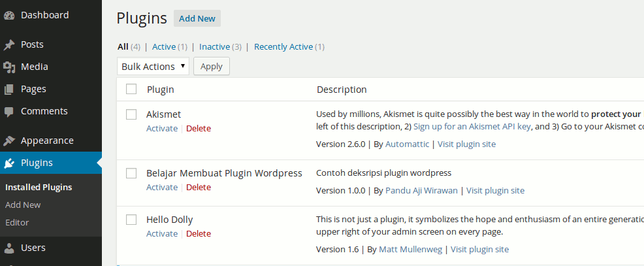644x266 pixels.
Task: Check the Hello Dolly plugin checkbox
Action: click(131, 220)
